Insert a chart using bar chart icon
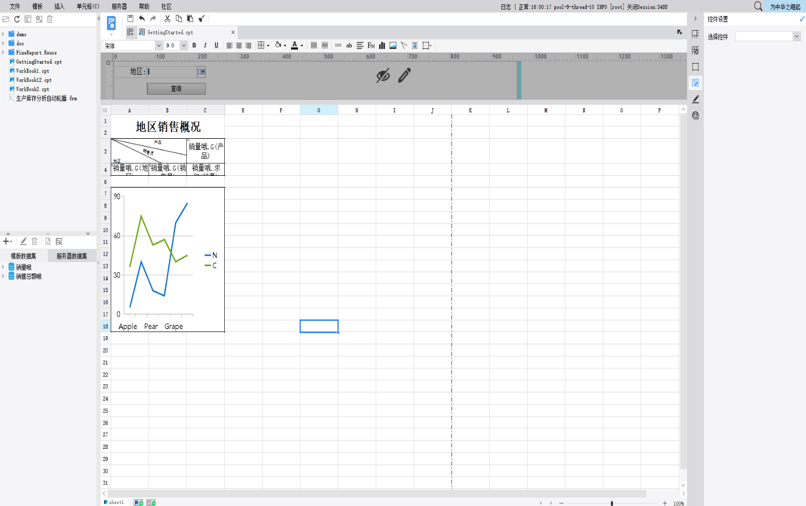Screen dimensions: 806x506 pos(382,45)
